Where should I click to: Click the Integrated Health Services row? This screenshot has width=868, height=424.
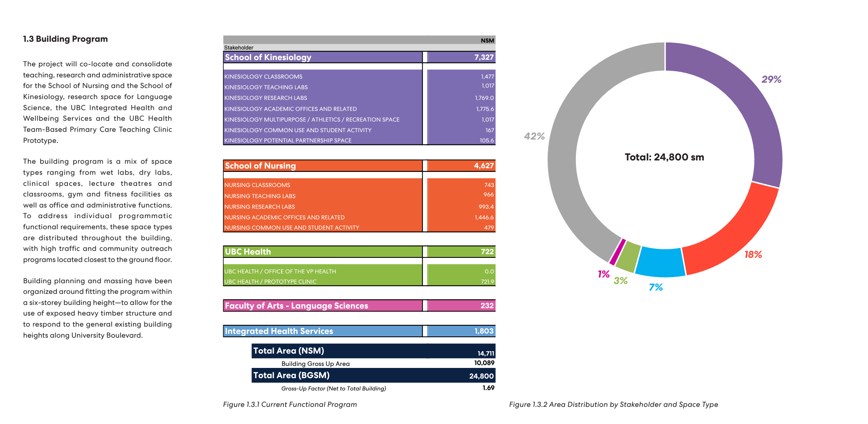(359, 331)
